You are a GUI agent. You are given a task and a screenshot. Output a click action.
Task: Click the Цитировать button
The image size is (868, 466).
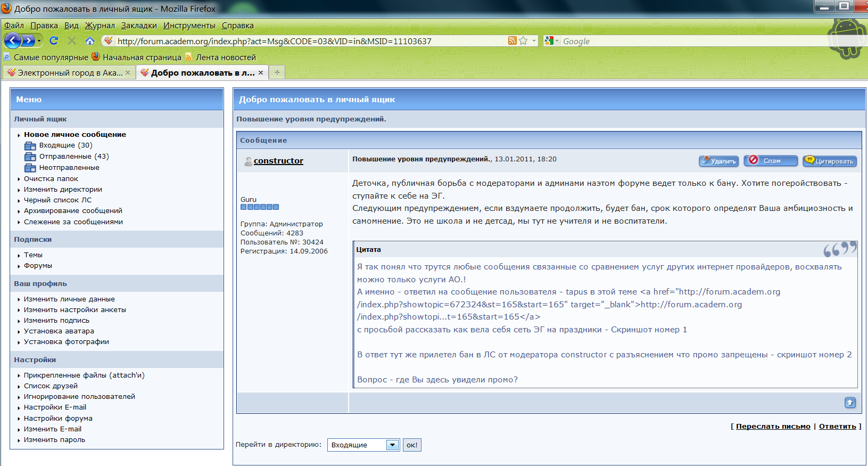(x=830, y=161)
